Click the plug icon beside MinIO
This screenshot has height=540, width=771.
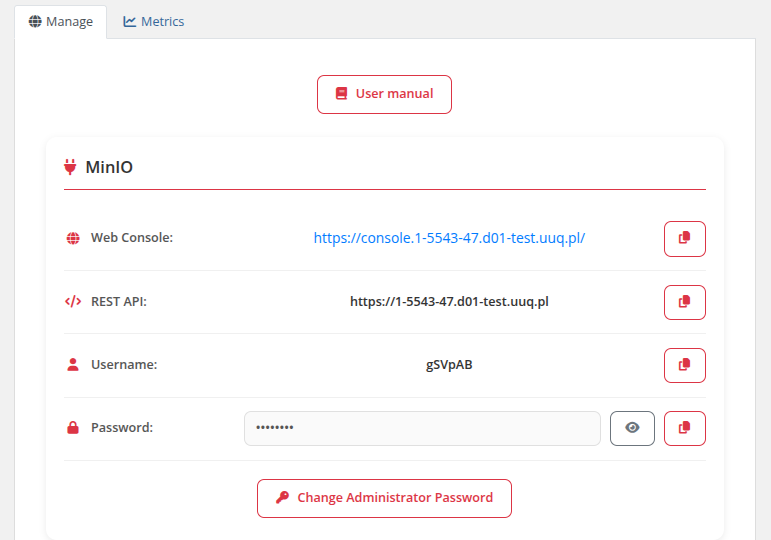tap(70, 167)
